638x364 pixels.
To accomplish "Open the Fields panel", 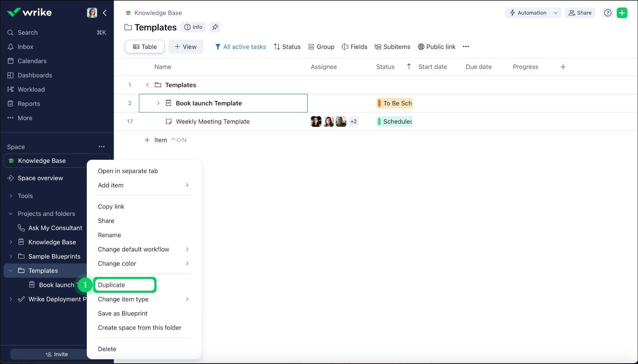I will point(354,46).
